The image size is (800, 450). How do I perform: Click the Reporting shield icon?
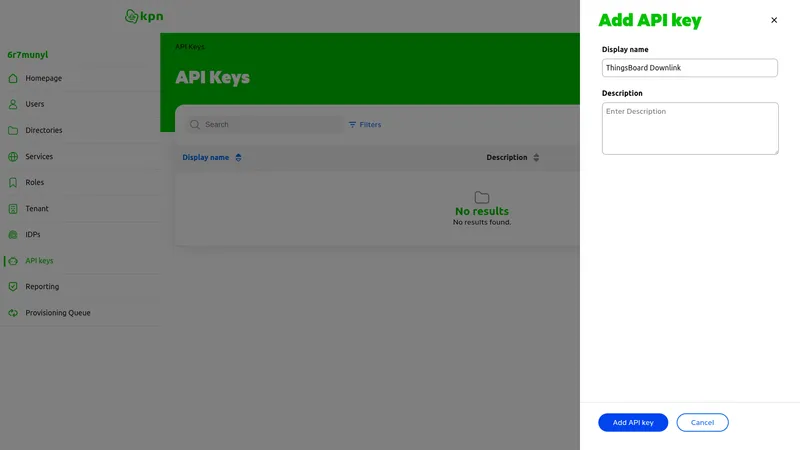click(x=13, y=287)
